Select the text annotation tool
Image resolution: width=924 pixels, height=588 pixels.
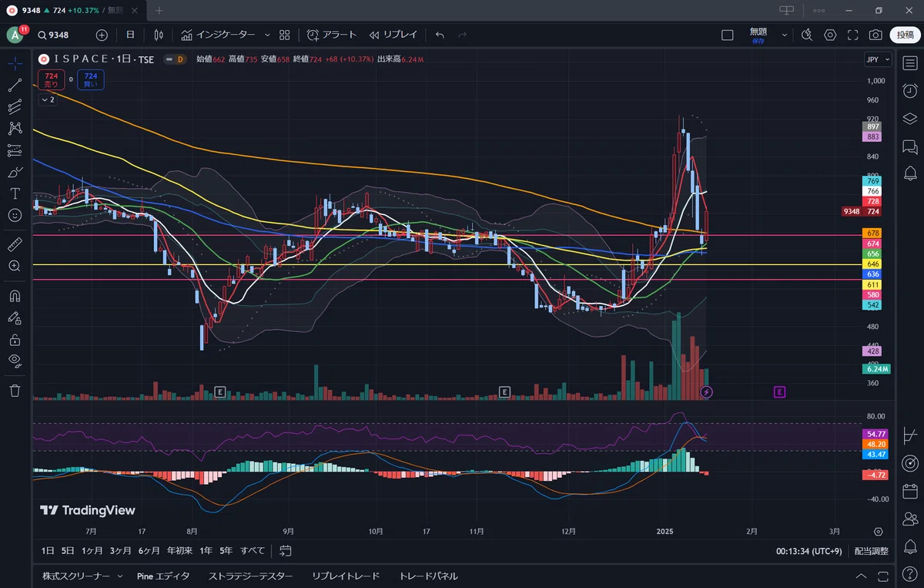click(x=15, y=193)
